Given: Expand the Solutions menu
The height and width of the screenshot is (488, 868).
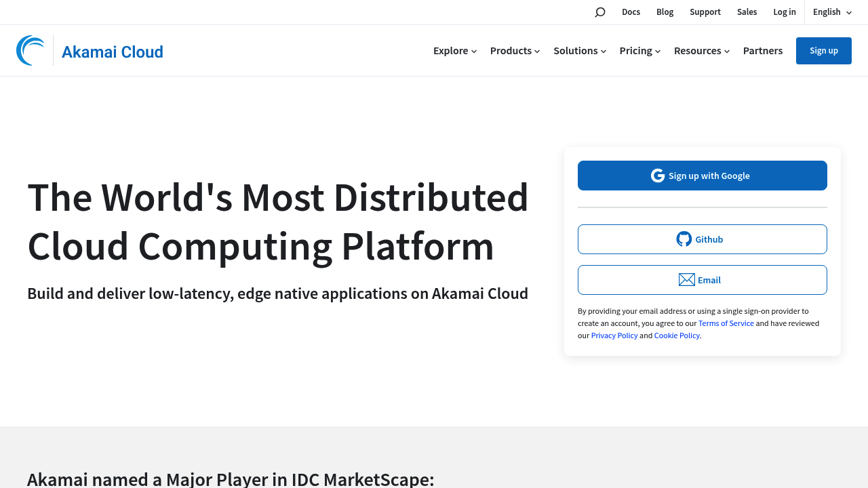Looking at the screenshot, I should 579,50.
